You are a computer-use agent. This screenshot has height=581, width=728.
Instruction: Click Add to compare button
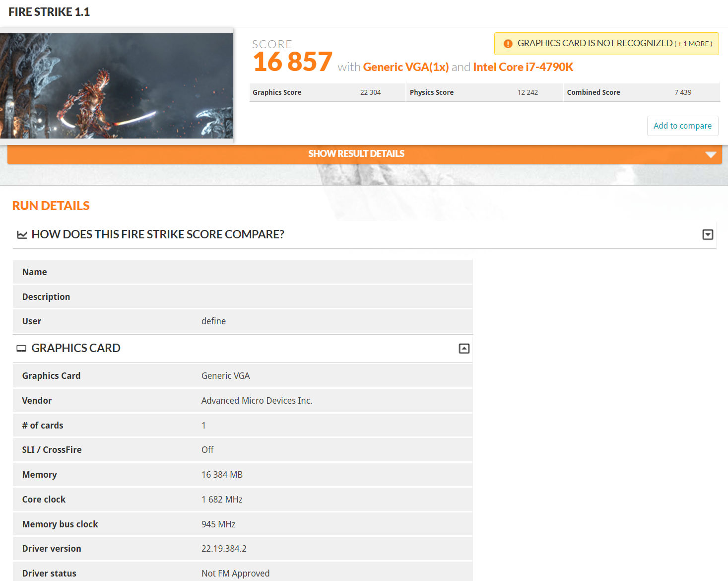coord(682,126)
